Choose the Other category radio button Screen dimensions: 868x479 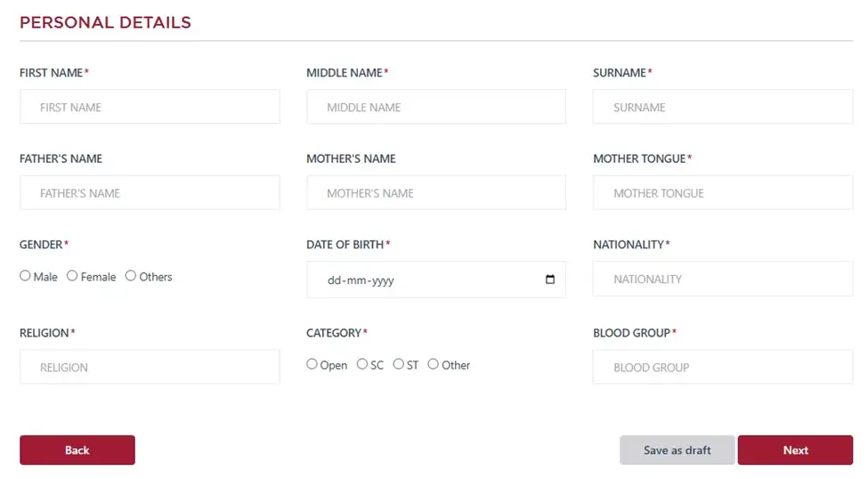pos(433,364)
